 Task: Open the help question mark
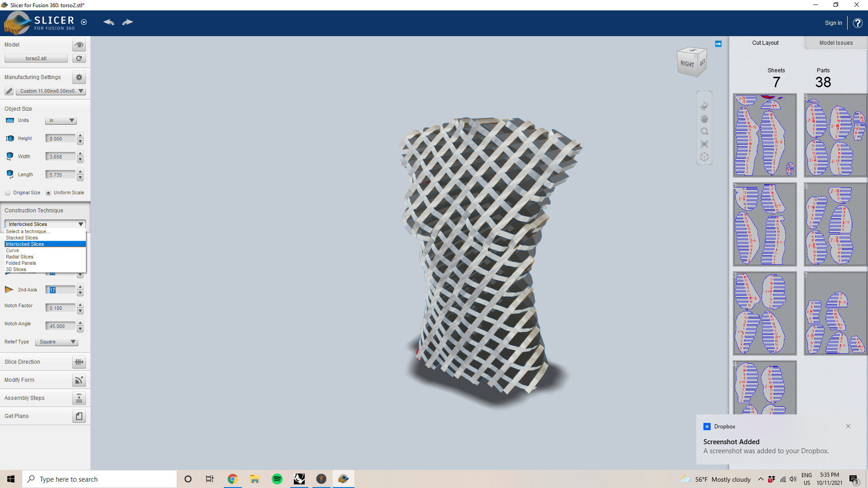click(858, 23)
